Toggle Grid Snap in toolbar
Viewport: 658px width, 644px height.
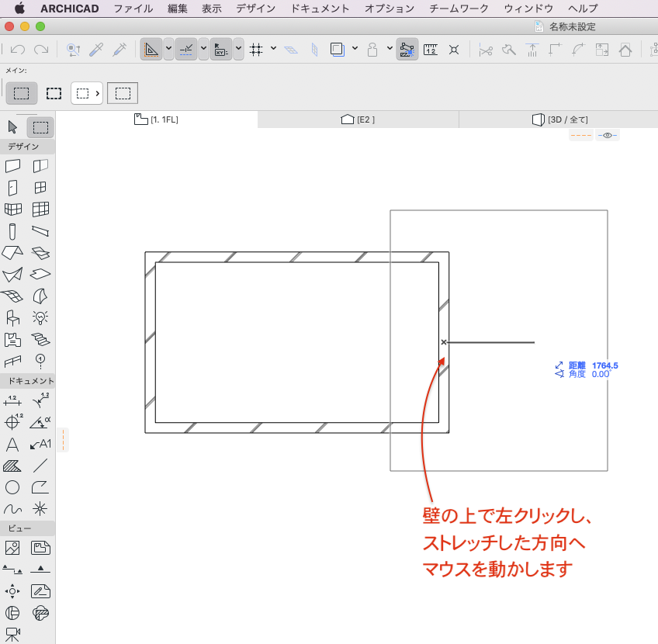tap(256, 50)
